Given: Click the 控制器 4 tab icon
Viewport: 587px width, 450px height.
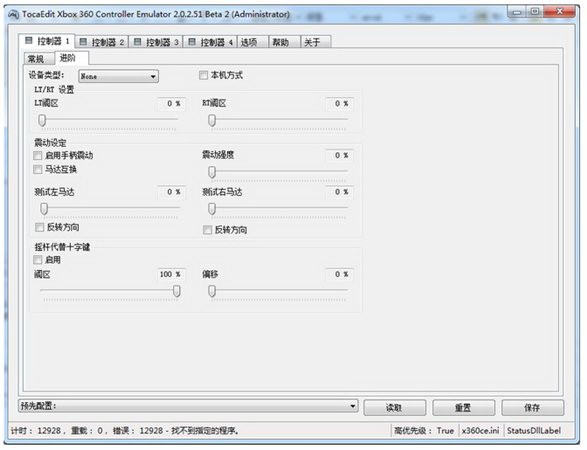Looking at the screenshot, I should point(192,42).
